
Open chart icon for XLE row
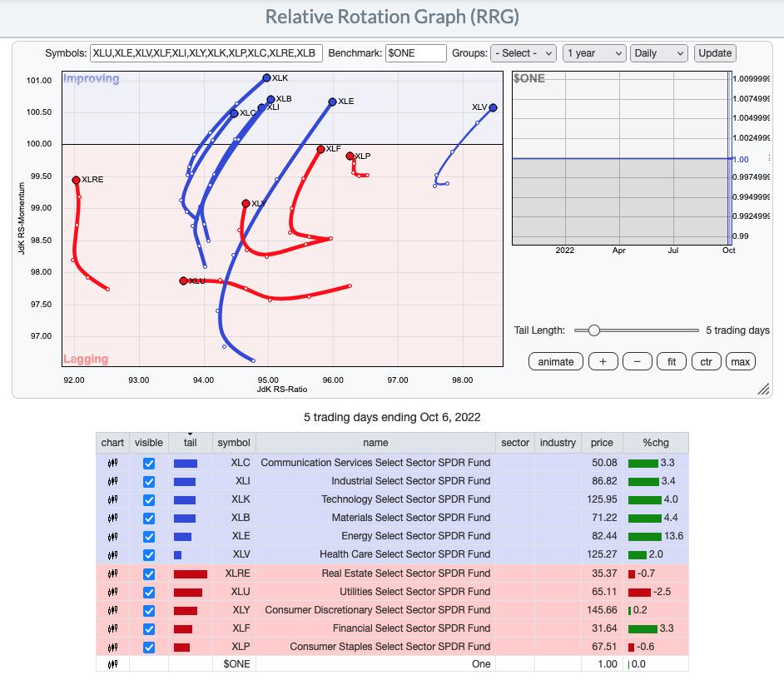click(x=112, y=536)
